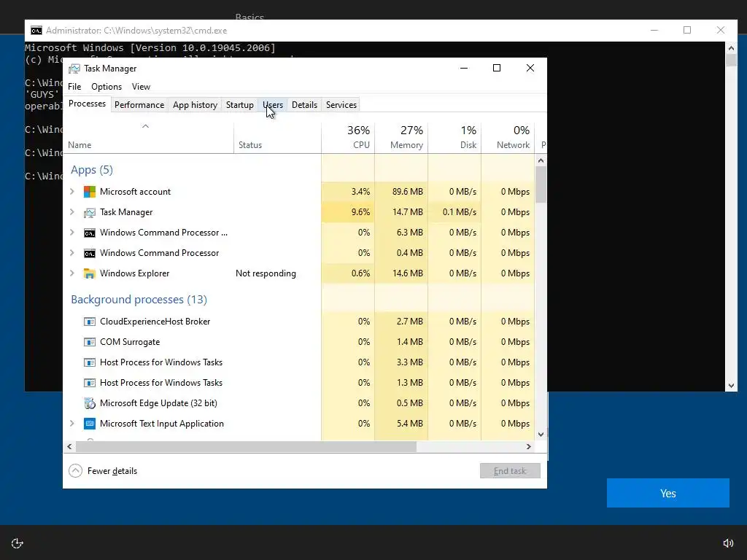Image resolution: width=747 pixels, height=560 pixels.
Task: Sort by the Status column header
Action: point(277,138)
